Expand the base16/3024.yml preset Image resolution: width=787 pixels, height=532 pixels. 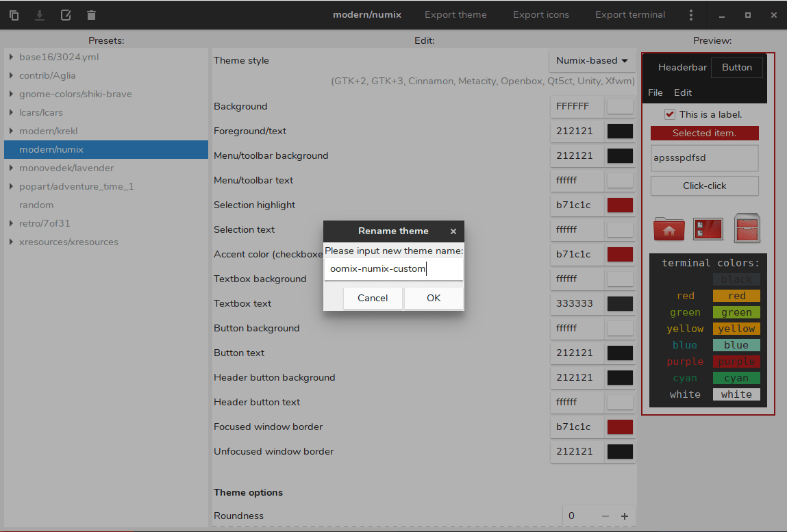point(12,57)
